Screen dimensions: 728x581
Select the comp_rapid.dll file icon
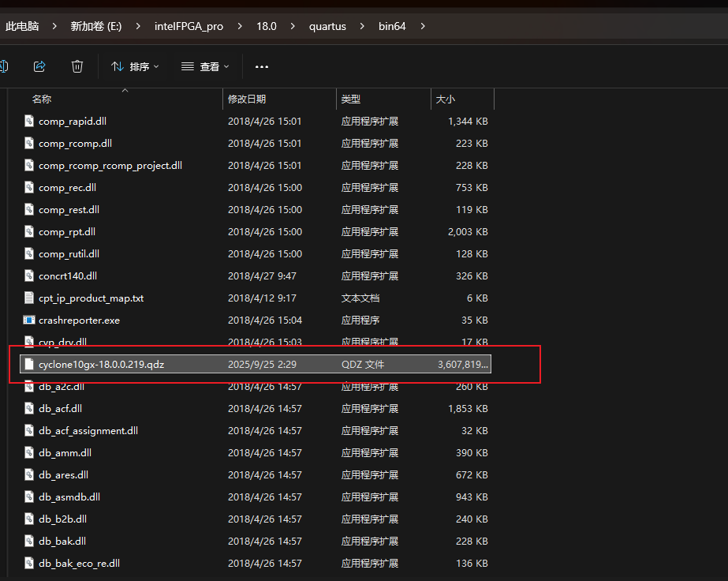point(28,121)
